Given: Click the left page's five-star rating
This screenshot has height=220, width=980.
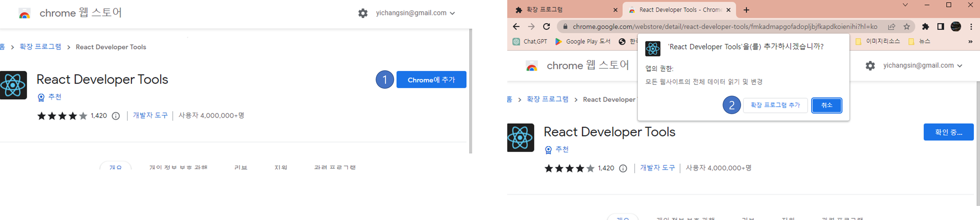Looking at the screenshot, I should pos(62,116).
